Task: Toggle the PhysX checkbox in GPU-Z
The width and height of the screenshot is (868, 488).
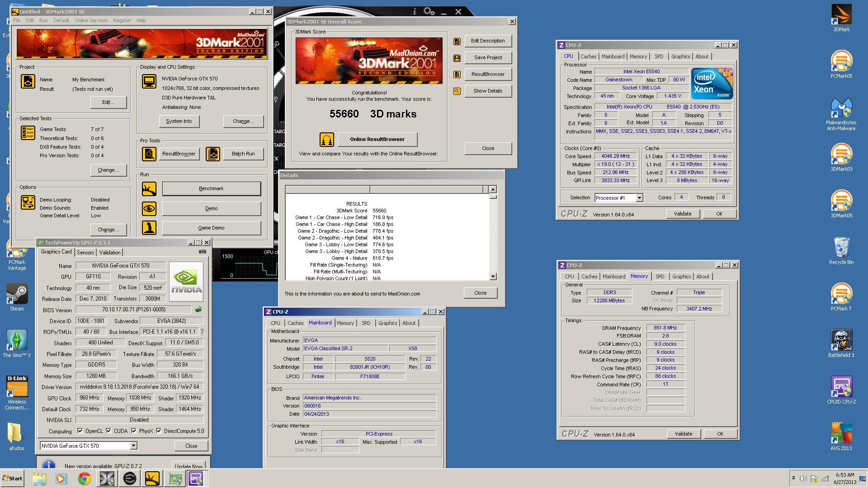Action: pos(134,431)
